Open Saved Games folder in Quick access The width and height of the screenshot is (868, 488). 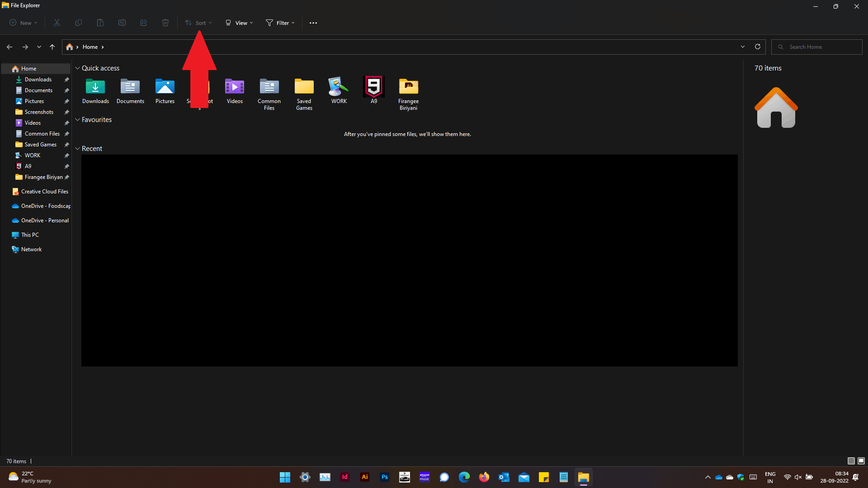304,94
